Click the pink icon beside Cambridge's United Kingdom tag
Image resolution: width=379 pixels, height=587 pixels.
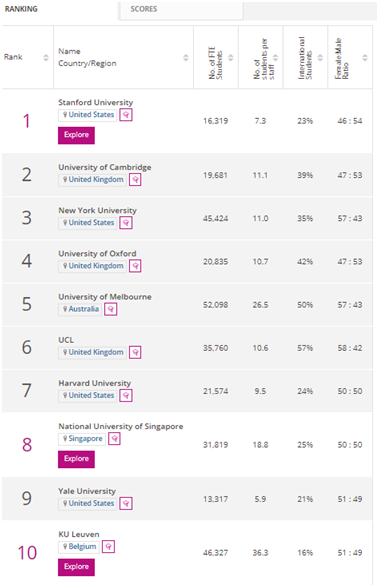pos(135,180)
